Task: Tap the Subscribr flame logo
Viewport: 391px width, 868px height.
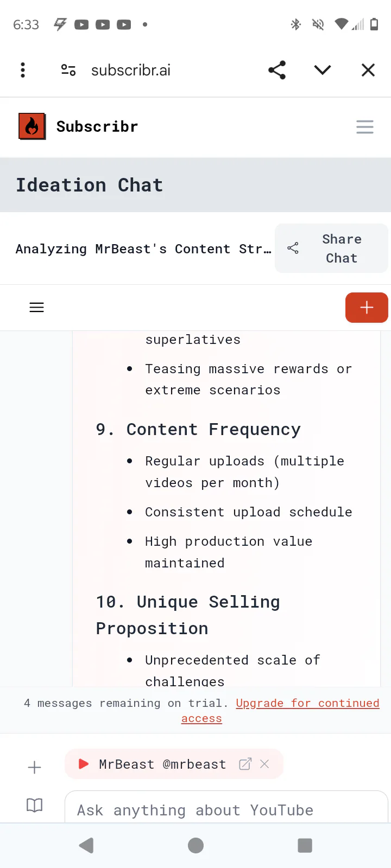Action: point(32,126)
